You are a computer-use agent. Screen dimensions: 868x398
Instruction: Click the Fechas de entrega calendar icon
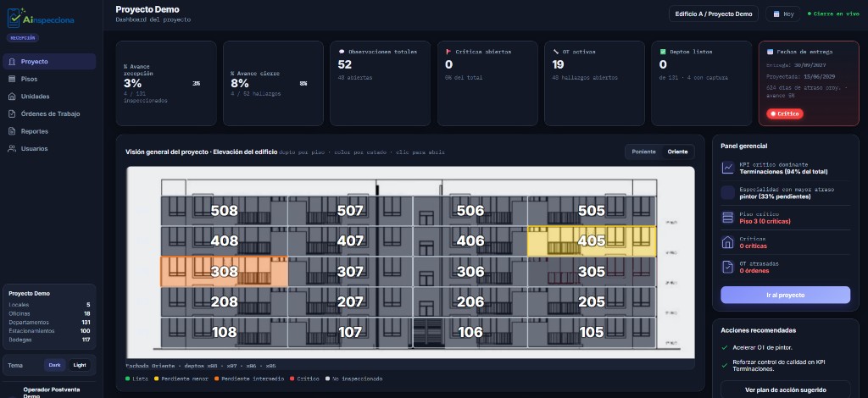click(770, 52)
